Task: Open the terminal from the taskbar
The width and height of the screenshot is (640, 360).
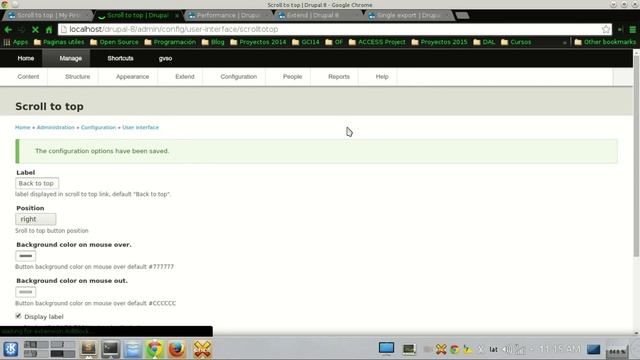Action: point(111,349)
